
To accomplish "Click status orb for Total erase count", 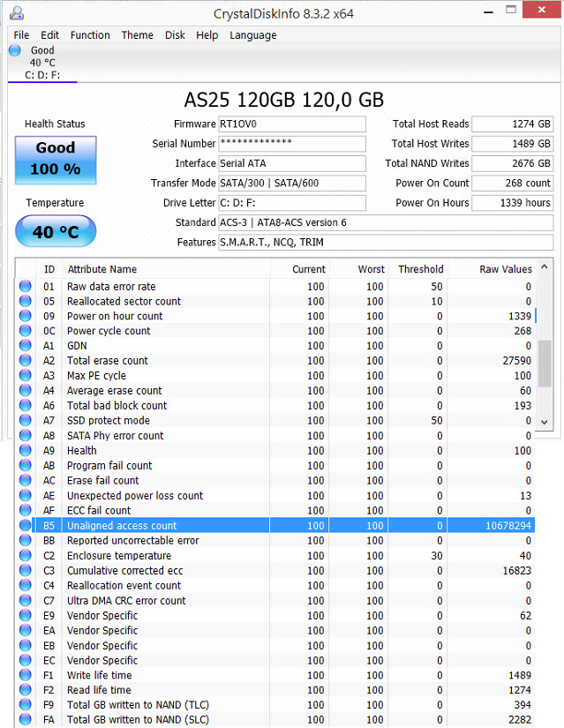I will coord(25,361).
